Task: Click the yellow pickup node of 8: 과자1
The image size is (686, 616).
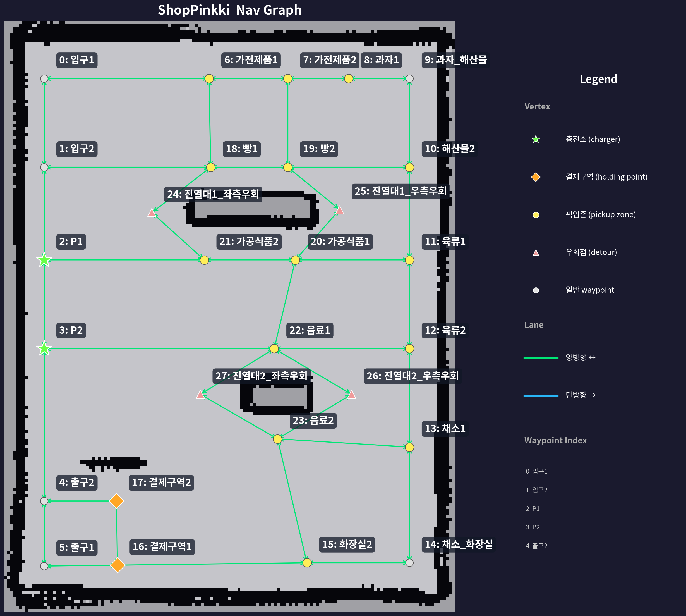Action: click(x=349, y=78)
